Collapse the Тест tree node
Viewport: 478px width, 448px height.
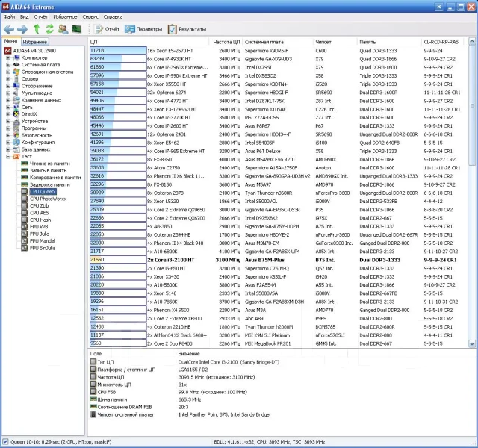[x=8, y=156]
